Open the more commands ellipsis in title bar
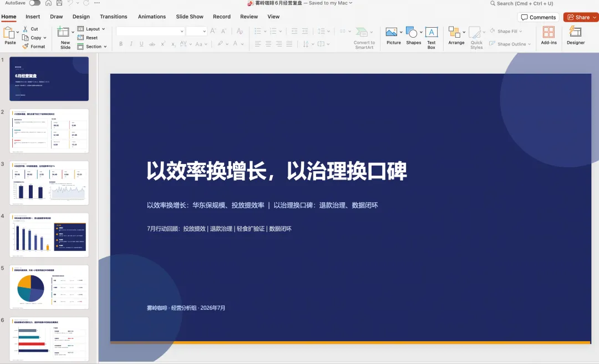 [x=97, y=3]
